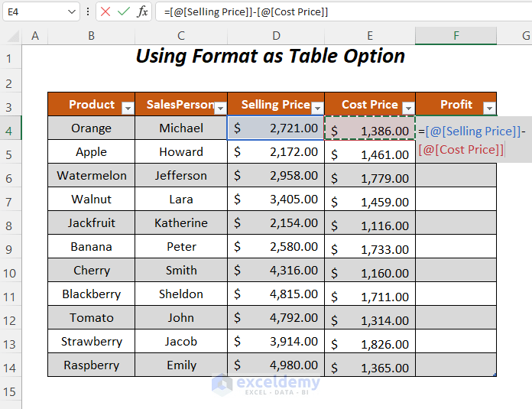This screenshot has width=532, height=409.
Task: Select the Walnut product cell
Action: coord(91,199)
